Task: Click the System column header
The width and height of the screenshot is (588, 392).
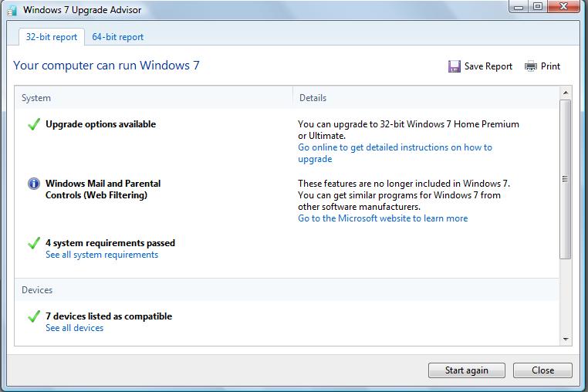Action: (36, 98)
